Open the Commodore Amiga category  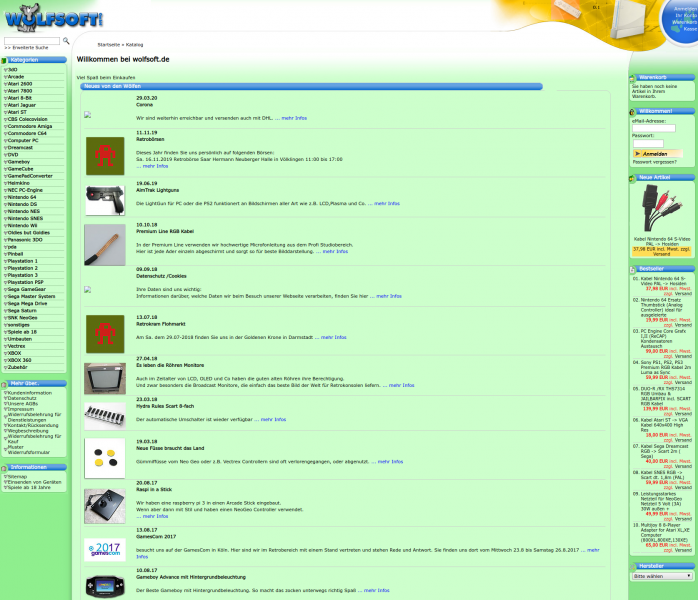30,126
